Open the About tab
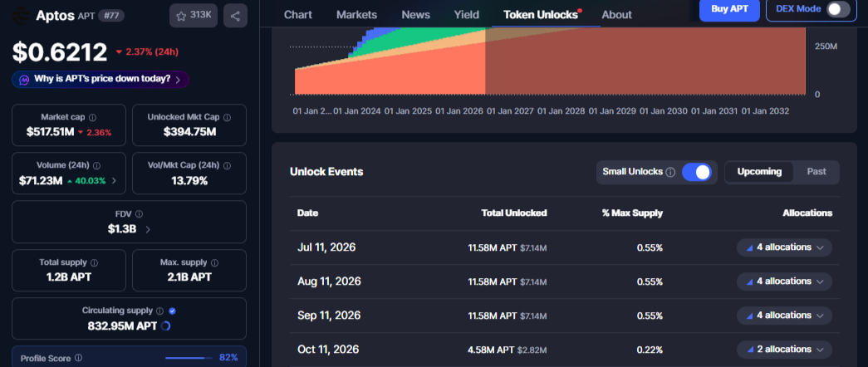This screenshot has width=868, height=367. click(x=616, y=15)
